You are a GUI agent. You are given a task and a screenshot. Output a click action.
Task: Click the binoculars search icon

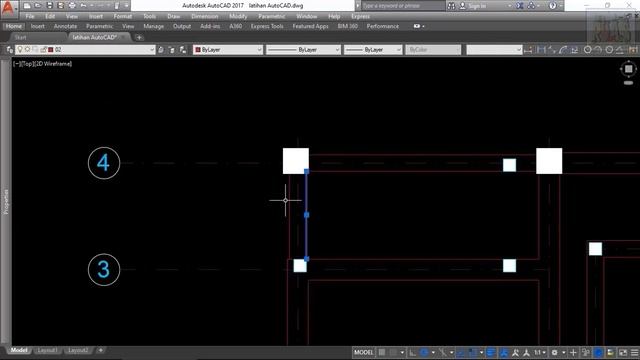click(451, 6)
